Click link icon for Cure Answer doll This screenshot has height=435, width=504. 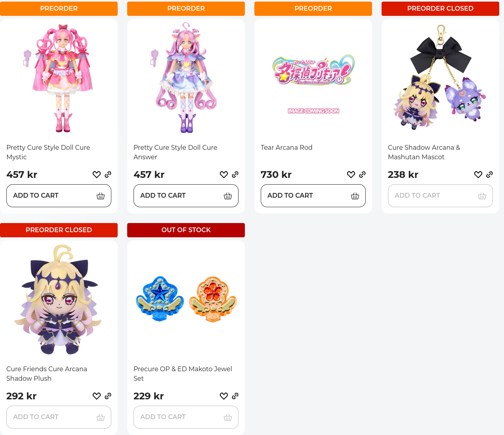pos(235,175)
